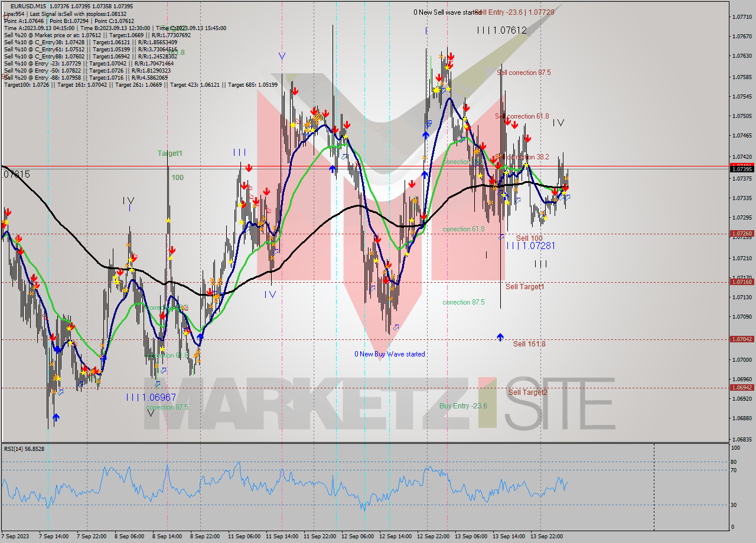This screenshot has height=543, width=756.
Task: Click the 1.07505 price axis label
Action: [x=742, y=116]
